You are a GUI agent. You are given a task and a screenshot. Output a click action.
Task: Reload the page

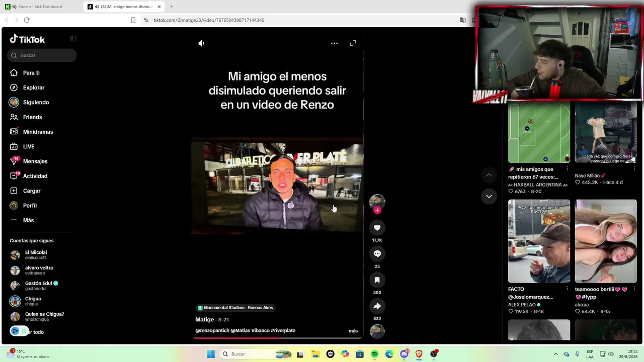point(27,20)
